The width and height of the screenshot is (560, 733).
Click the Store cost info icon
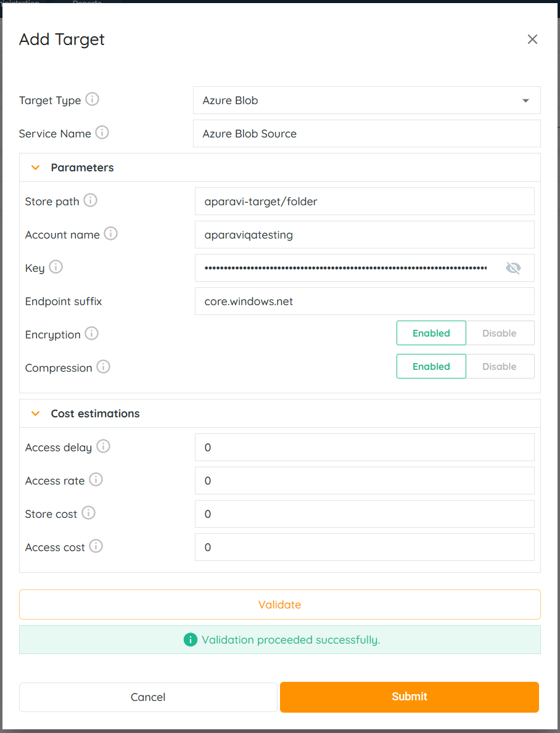click(x=89, y=513)
